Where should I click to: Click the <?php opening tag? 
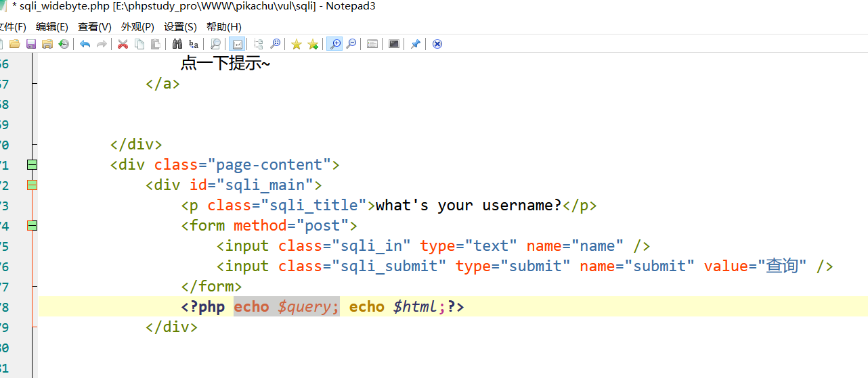pyautogui.click(x=202, y=307)
